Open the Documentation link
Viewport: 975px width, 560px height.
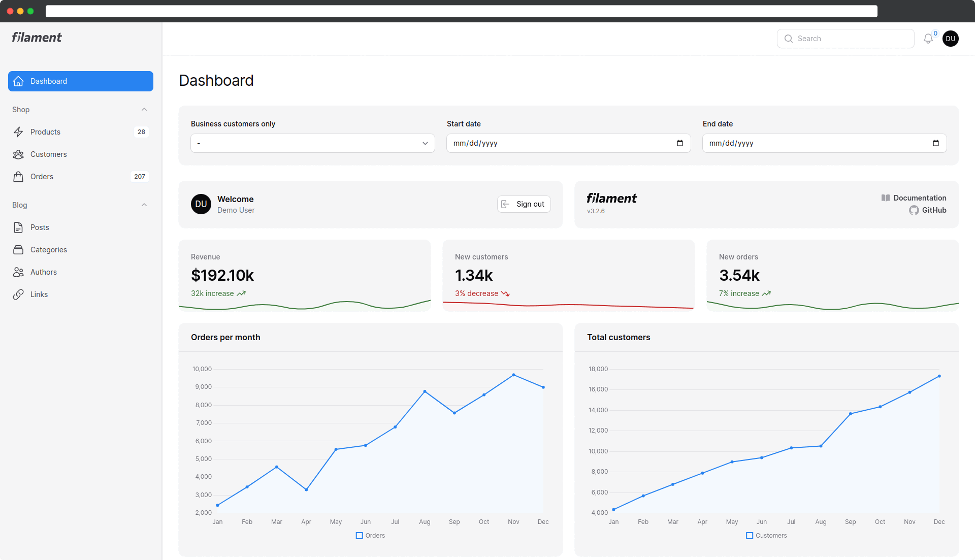tap(919, 198)
